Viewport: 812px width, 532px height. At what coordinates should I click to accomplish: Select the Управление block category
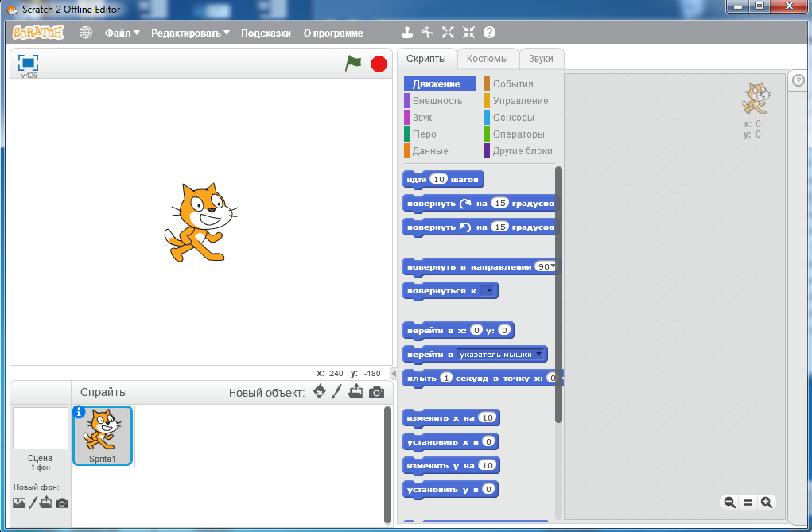tap(520, 100)
